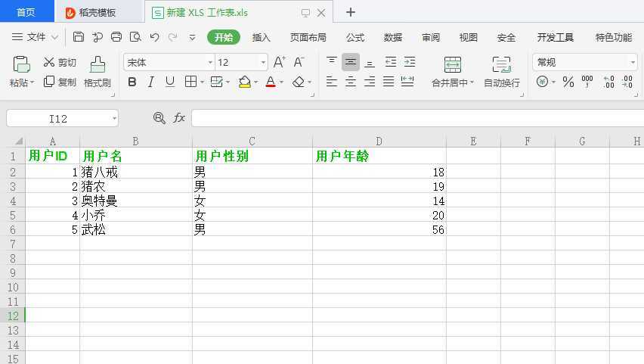Align text right
644x364 pixels.
(370, 82)
